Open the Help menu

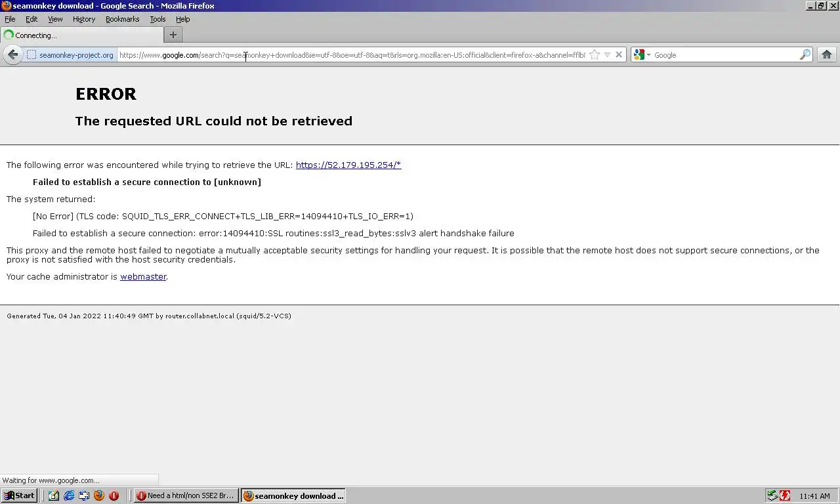(x=183, y=19)
